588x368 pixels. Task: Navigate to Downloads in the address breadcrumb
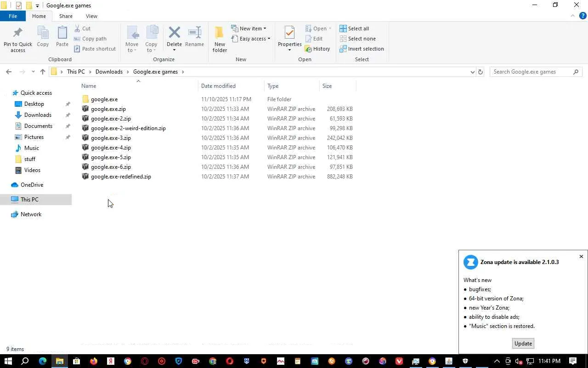click(x=109, y=72)
